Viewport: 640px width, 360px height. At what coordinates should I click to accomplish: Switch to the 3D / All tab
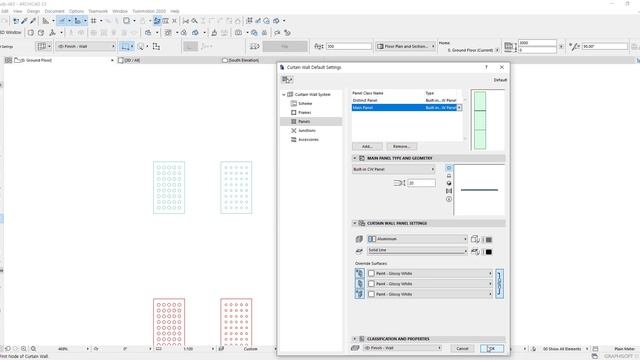(x=129, y=60)
